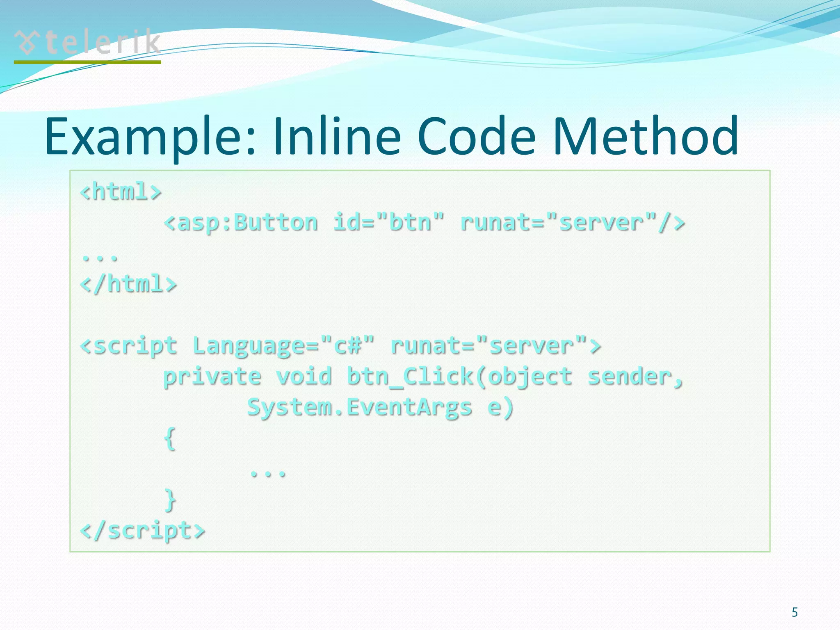Click the private void btn_Click line
Screen dimensions: 840x630
423,377
